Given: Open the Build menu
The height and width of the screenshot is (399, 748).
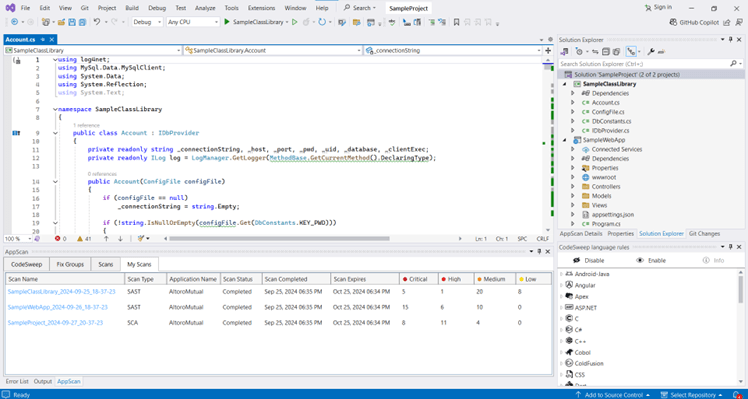Looking at the screenshot, I should tap(132, 8).
